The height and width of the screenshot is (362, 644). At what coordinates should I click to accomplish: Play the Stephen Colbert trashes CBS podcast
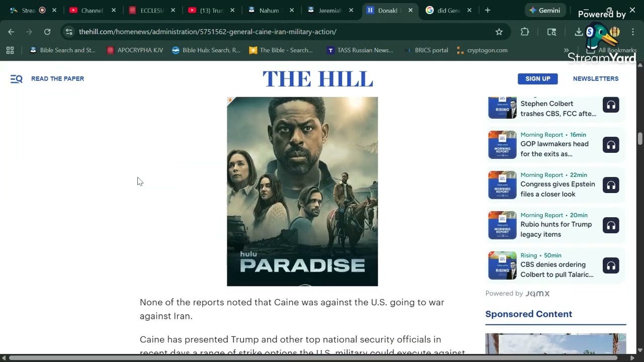pos(611,105)
